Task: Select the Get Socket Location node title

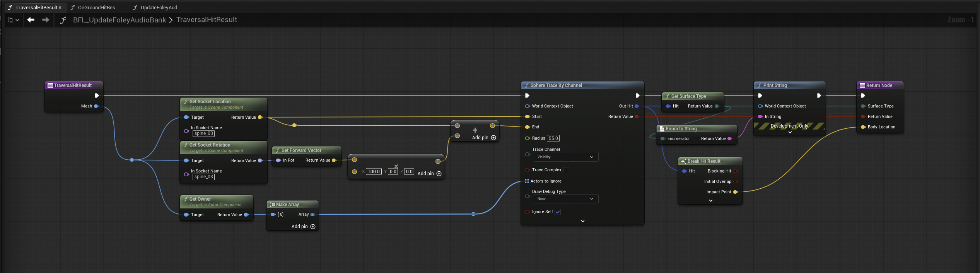Action: pos(210,102)
